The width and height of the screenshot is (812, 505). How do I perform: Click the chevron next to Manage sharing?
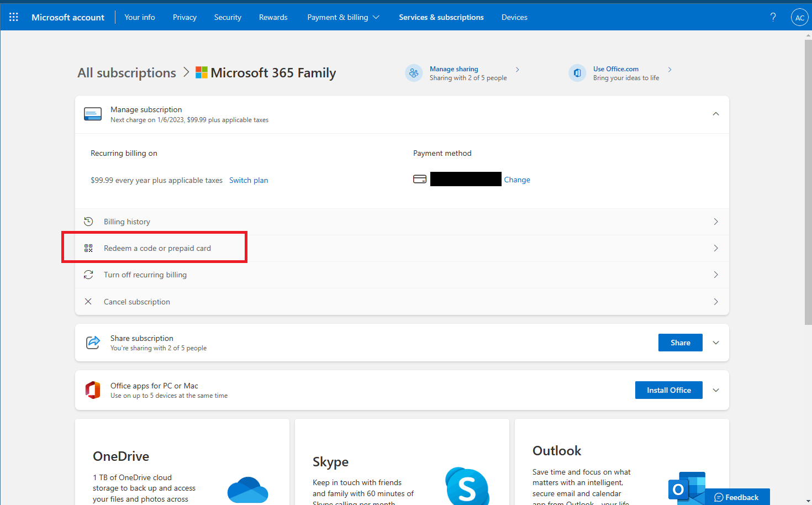tap(518, 70)
